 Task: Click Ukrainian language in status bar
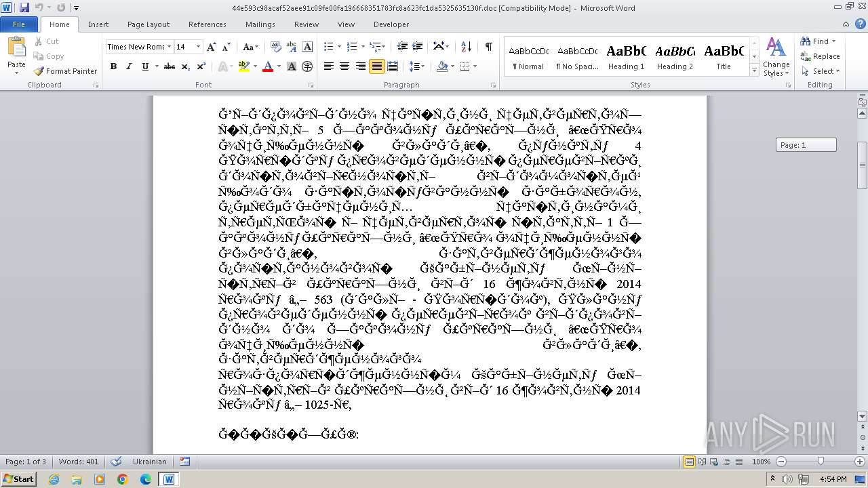pyautogui.click(x=149, y=462)
